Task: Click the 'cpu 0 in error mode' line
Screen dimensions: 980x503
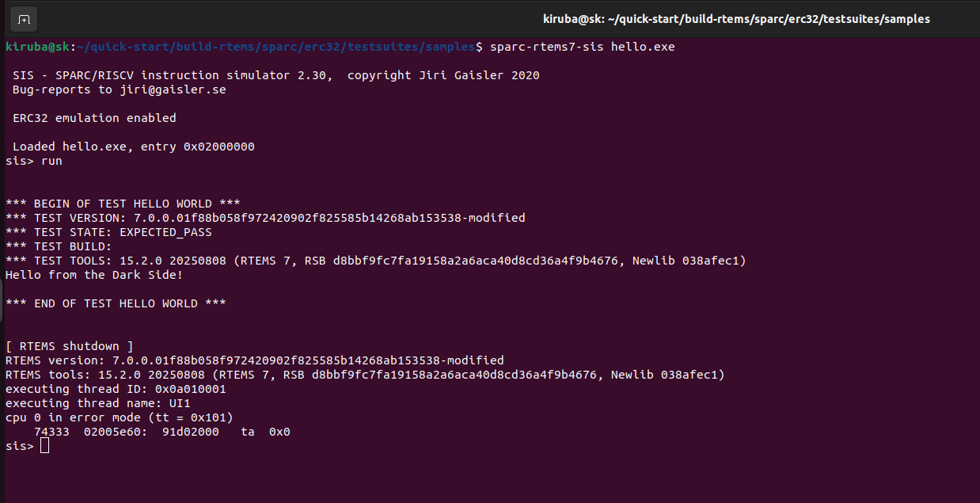Action: point(119,417)
